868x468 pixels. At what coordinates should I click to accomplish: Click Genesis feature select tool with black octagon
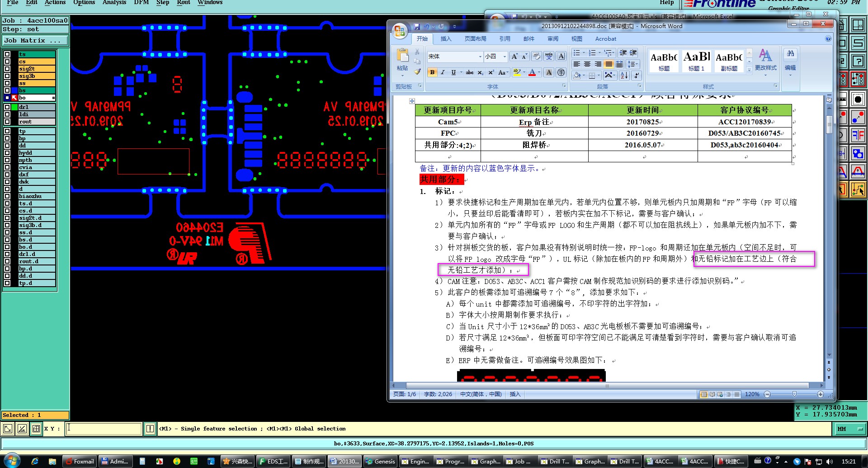(858, 99)
